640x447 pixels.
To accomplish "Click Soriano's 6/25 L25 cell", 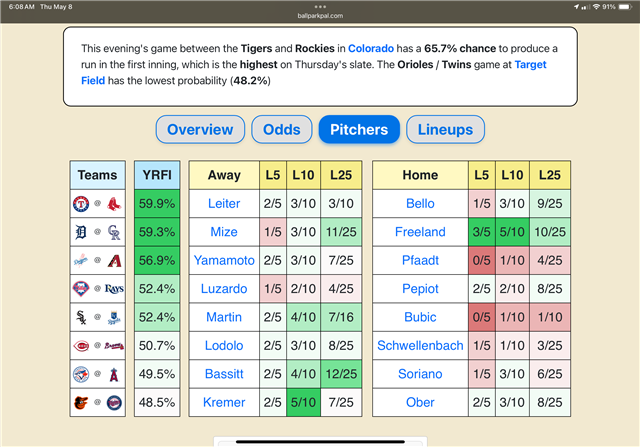I will point(550,374).
